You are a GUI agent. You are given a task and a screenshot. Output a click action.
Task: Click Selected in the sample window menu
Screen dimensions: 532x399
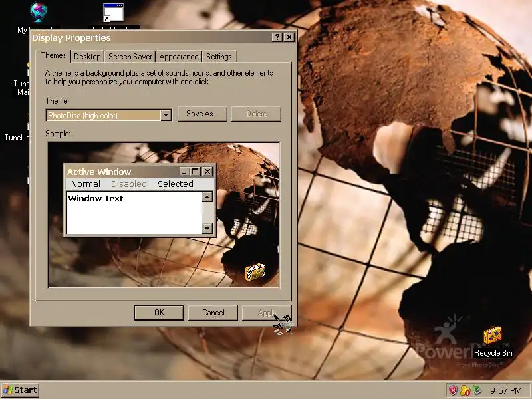[176, 184]
